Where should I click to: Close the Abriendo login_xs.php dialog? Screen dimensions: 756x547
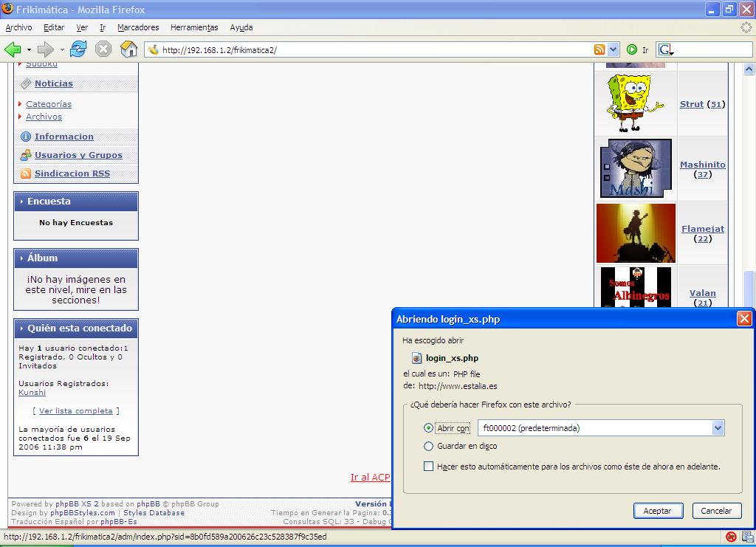[744, 319]
